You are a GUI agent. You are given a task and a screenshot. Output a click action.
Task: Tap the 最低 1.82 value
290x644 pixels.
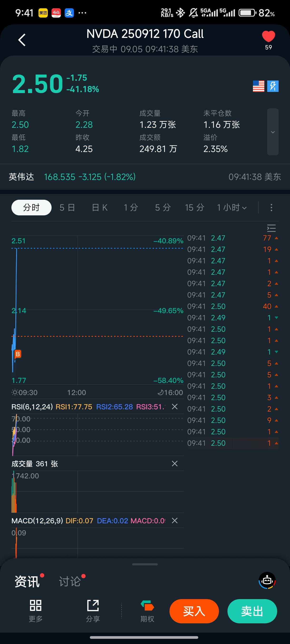click(x=20, y=149)
